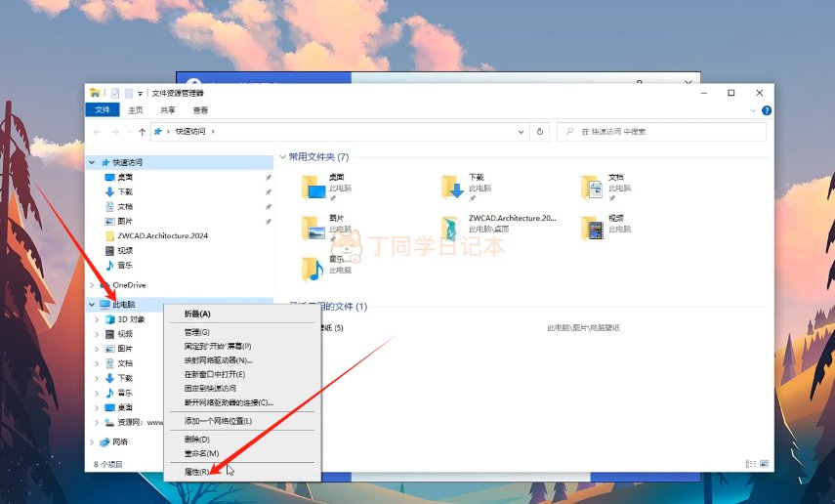Select 此电脑 in the navigation pane
Image resolution: width=835 pixels, height=504 pixels.
pyautogui.click(x=124, y=304)
